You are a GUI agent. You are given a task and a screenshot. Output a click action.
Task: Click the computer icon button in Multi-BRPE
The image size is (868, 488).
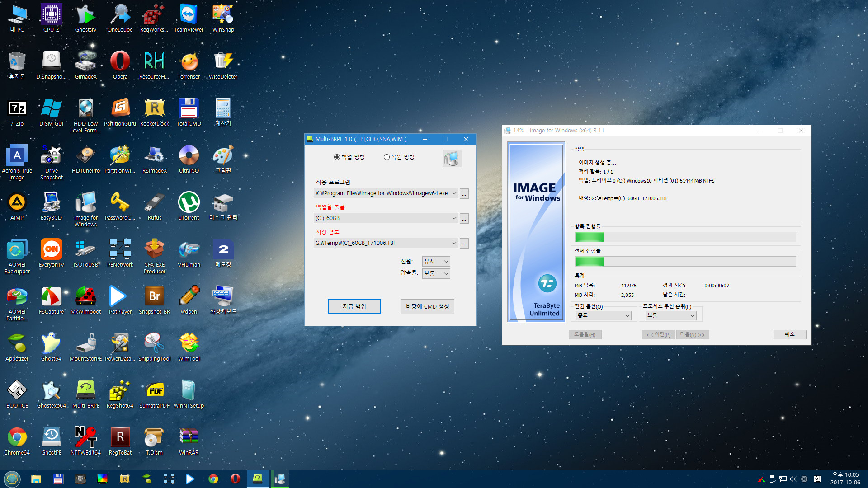[x=453, y=159]
